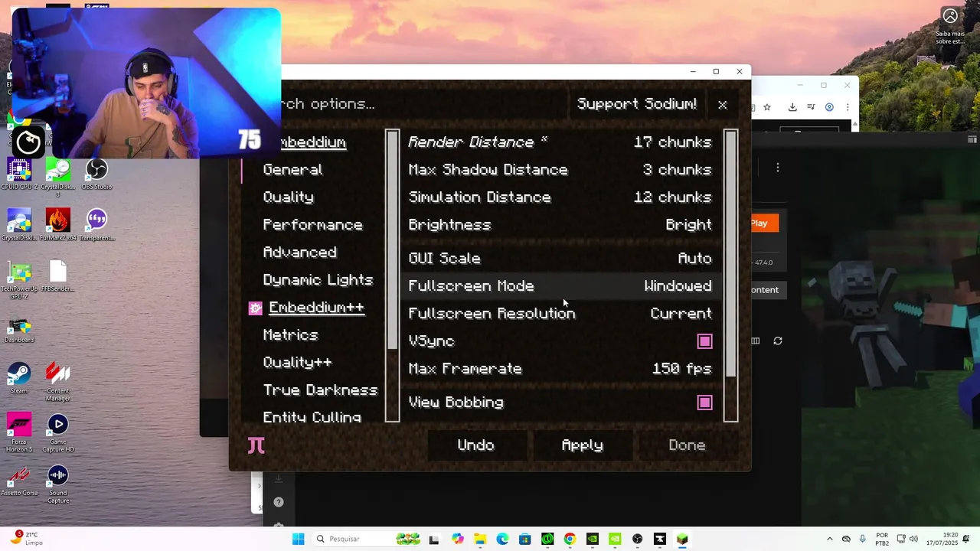Launch Steam from the desktop
This screenshot has width=980, height=551.
coord(19,378)
